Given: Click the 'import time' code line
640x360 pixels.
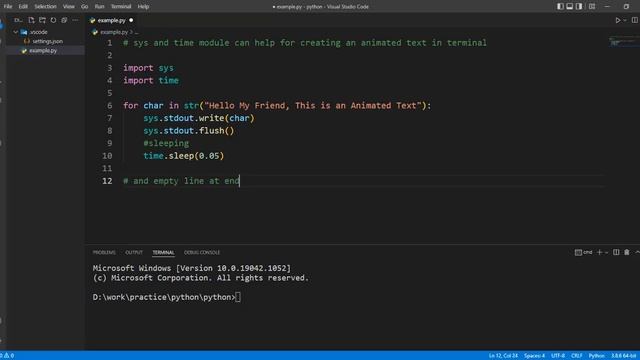Looking at the screenshot, I should coord(151,80).
